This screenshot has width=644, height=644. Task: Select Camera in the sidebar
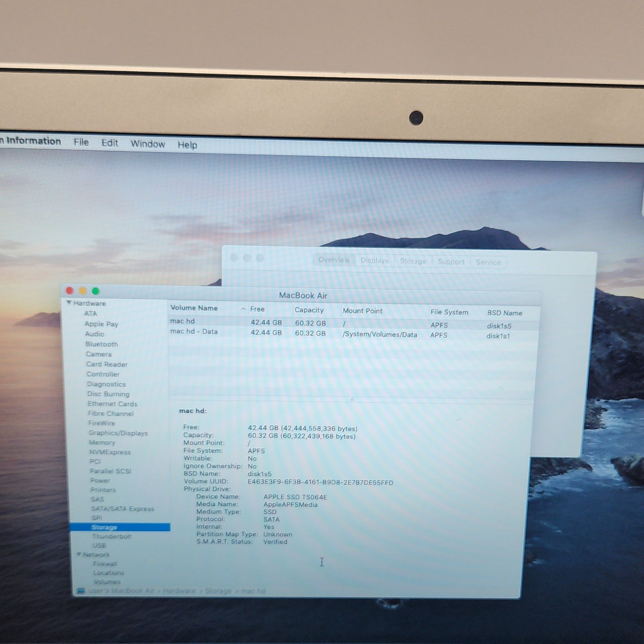99,354
